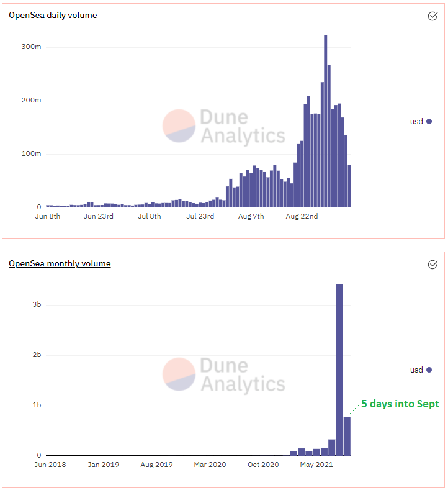Click the verified checkmark icon on the daily volume chart
Screen dimensions: 448x490
[432, 16]
